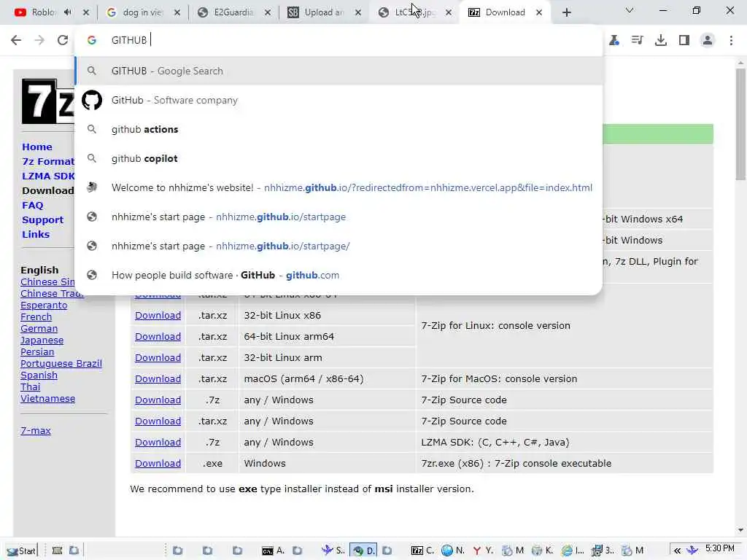
Task: Download 7zr.exe console executable
Action: (x=158, y=463)
